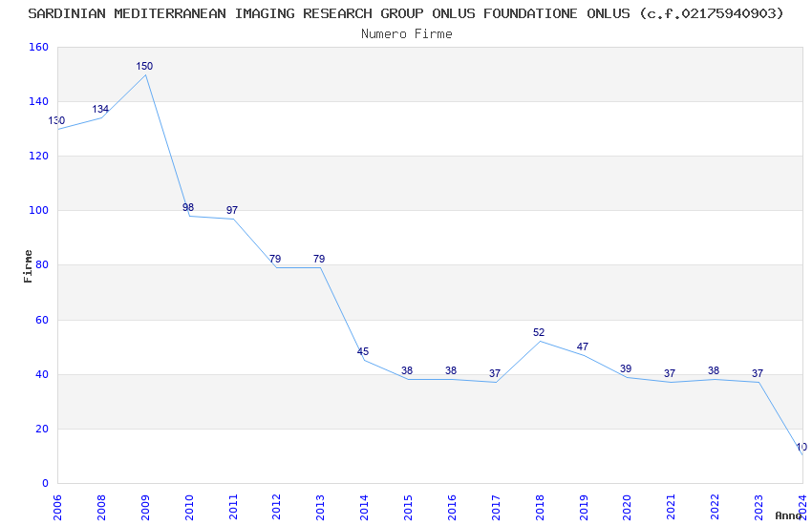Click the x-axis year 2021
812x525 pixels.
click(x=671, y=507)
